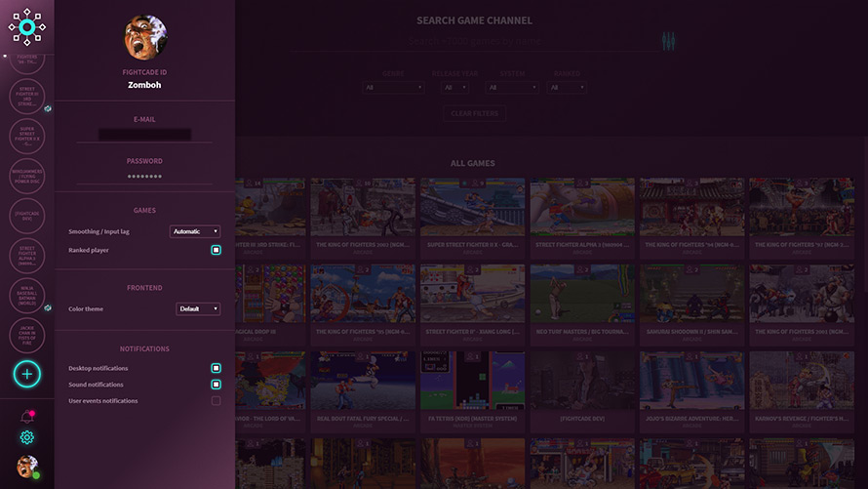Toggle the Ranked player checkbox
Image resolution: width=868 pixels, height=489 pixels.
(216, 250)
